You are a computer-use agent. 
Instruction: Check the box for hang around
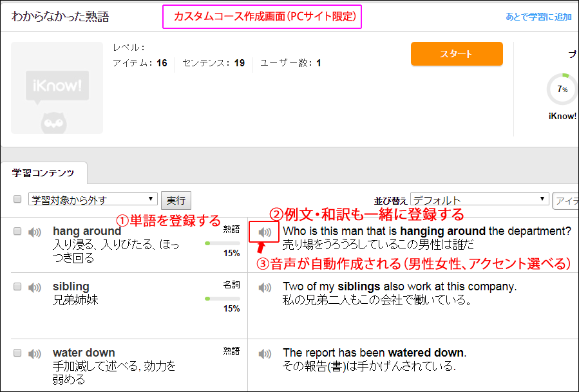[17, 232]
